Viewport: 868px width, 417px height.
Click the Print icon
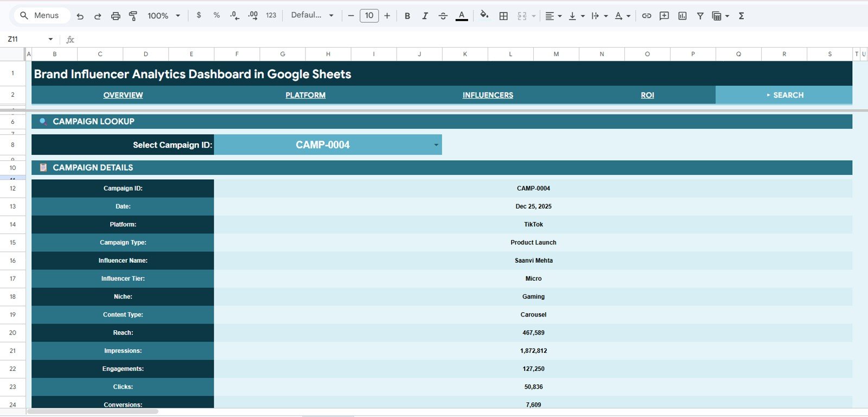pyautogui.click(x=116, y=16)
